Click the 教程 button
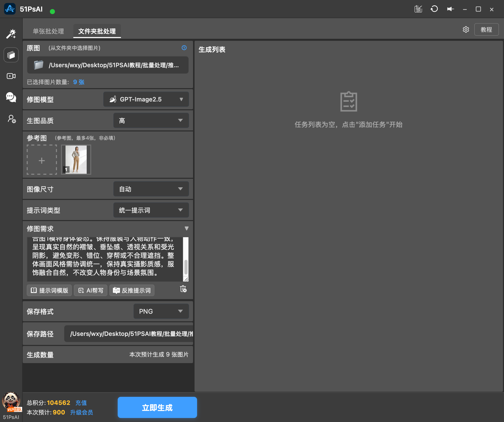 pyautogui.click(x=486, y=29)
